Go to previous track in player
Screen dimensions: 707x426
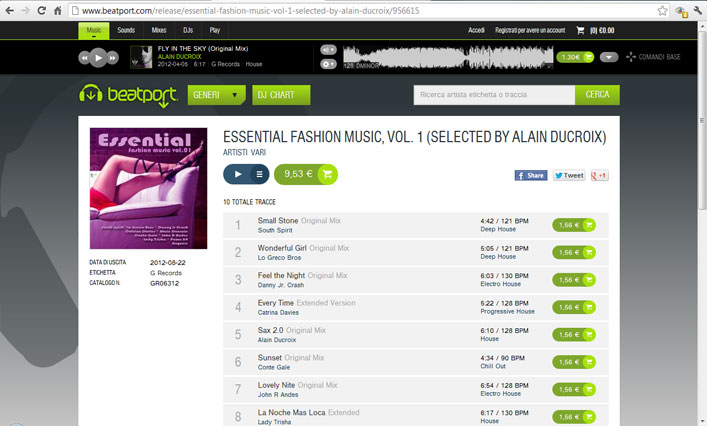(84, 58)
